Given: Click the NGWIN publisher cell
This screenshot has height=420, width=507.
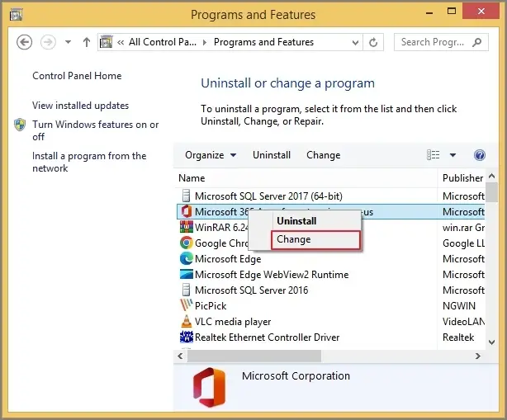Looking at the screenshot, I should tap(459, 306).
